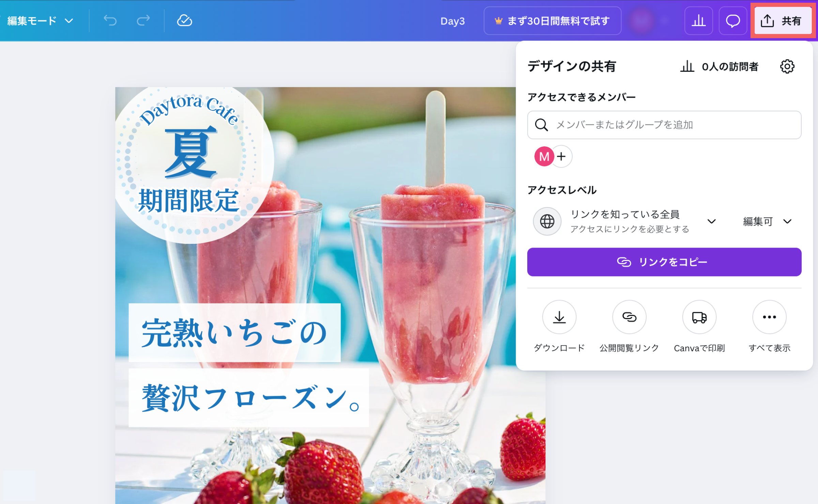Click the まず30日間無料で試す button
818x504 pixels.
[x=552, y=21]
